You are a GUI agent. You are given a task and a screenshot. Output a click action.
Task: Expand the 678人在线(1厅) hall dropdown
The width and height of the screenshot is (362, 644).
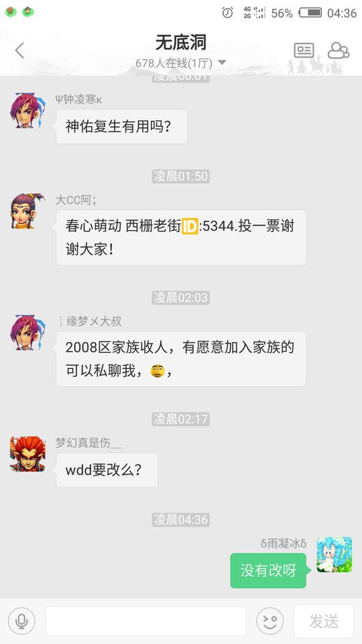(x=181, y=63)
